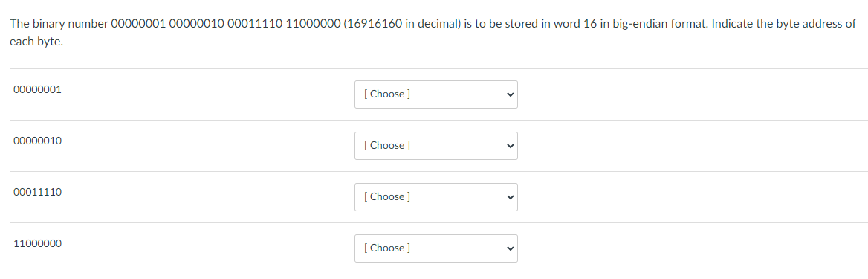Image resolution: width=868 pixels, height=279 pixels.
Task: Click the 00000010 row label
Action: [x=38, y=141]
